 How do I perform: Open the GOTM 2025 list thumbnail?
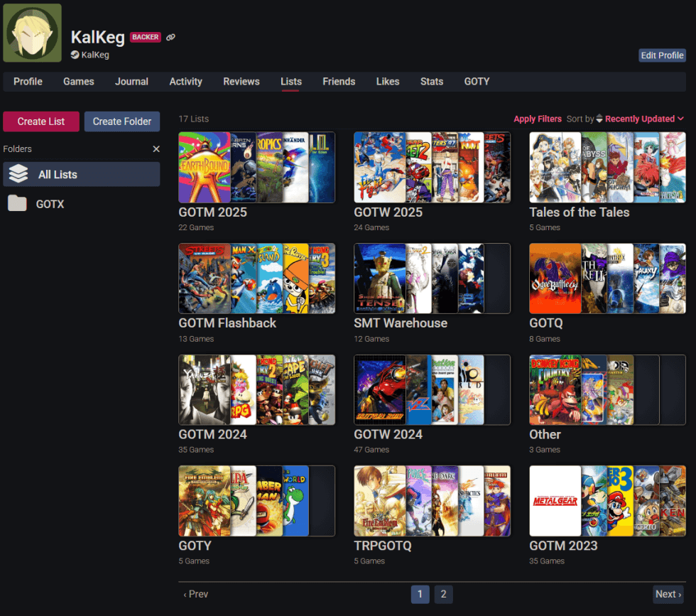pyautogui.click(x=256, y=168)
